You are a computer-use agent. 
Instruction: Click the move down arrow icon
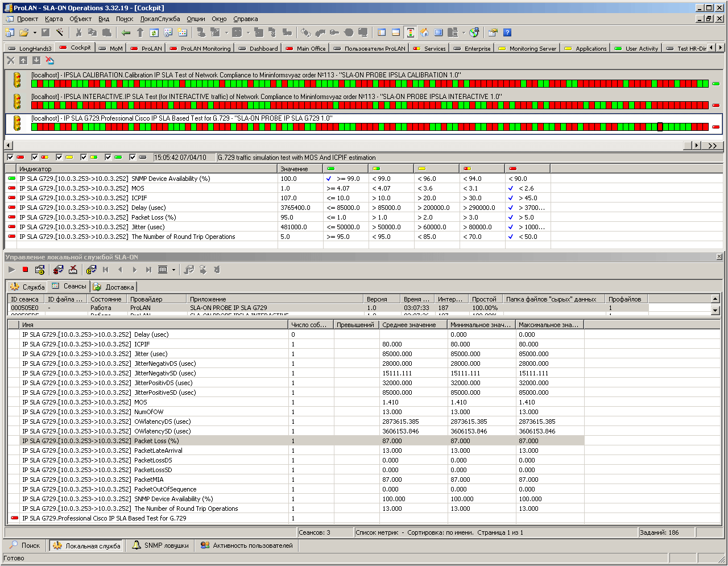[x=36, y=60]
